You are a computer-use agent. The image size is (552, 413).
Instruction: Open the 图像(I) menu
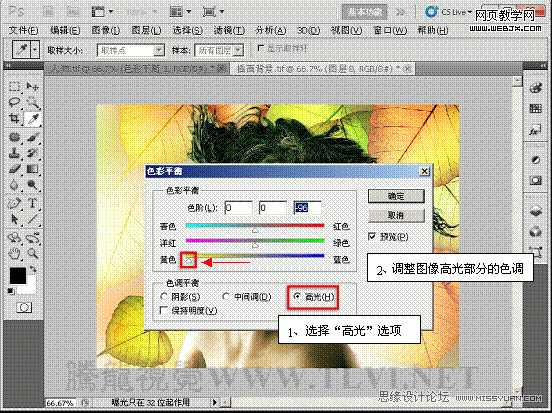click(106, 30)
